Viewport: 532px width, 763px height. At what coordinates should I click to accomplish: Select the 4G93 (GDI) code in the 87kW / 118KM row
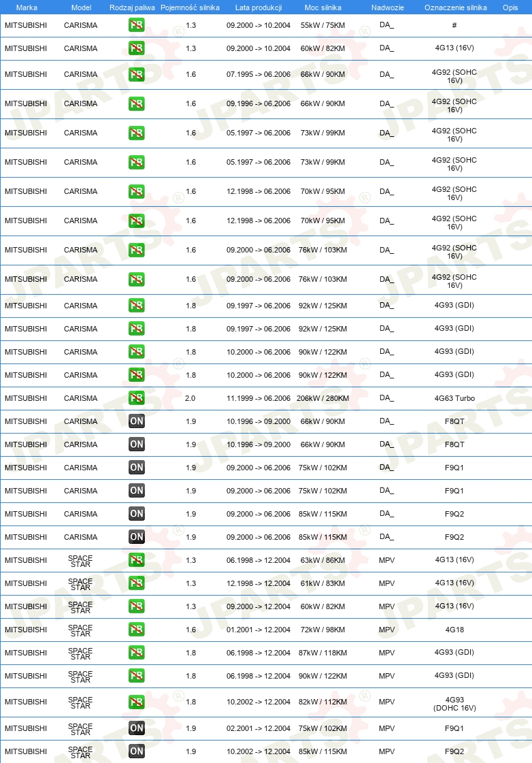[454, 652]
